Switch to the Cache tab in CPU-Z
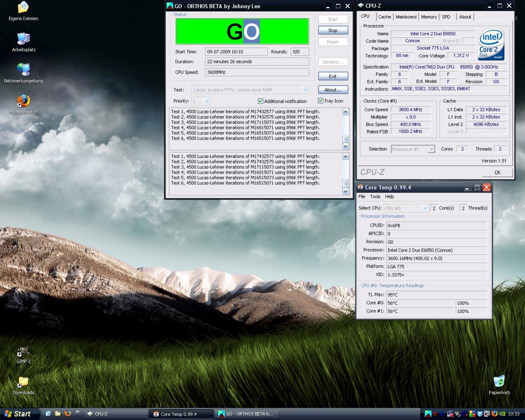The width and height of the screenshot is (525, 420). (385, 17)
